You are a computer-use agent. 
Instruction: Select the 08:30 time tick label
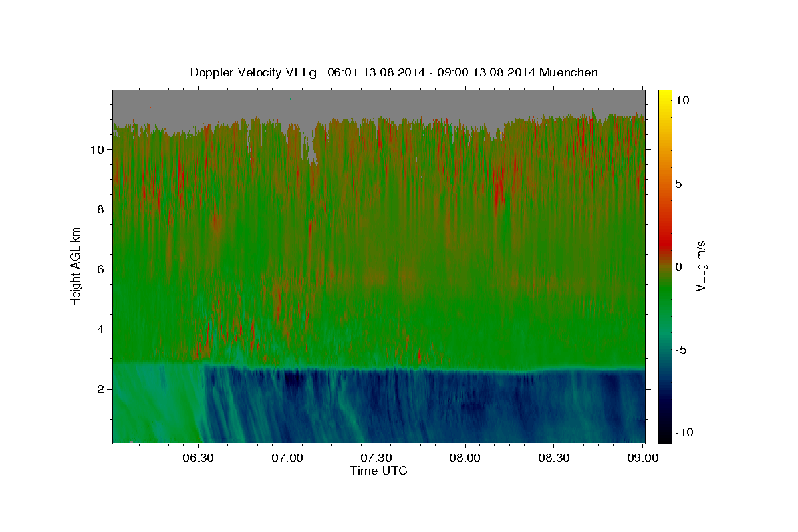tap(553, 458)
